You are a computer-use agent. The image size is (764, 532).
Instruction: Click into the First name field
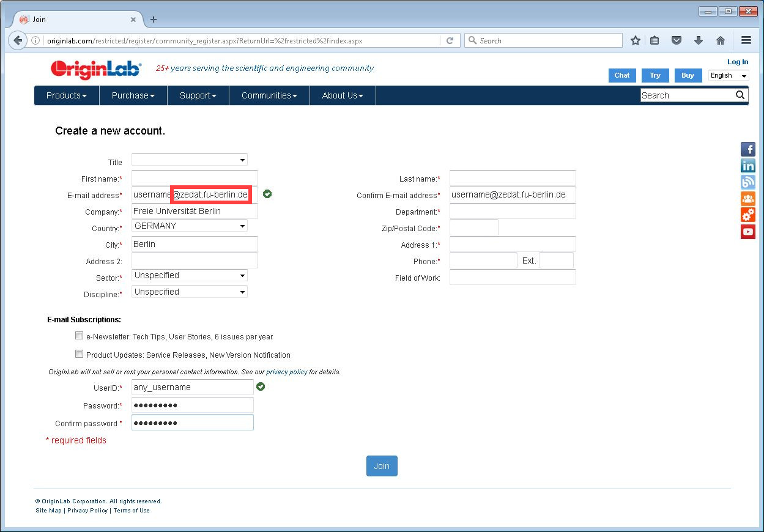195,178
